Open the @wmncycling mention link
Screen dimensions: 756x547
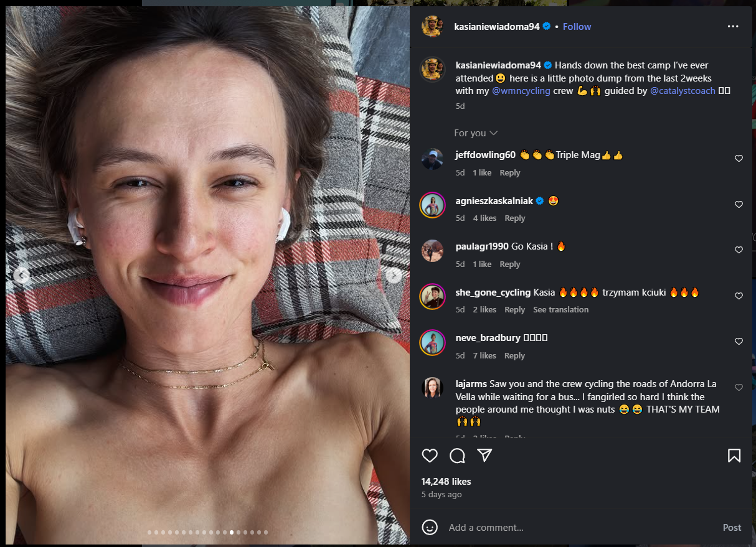521,91
